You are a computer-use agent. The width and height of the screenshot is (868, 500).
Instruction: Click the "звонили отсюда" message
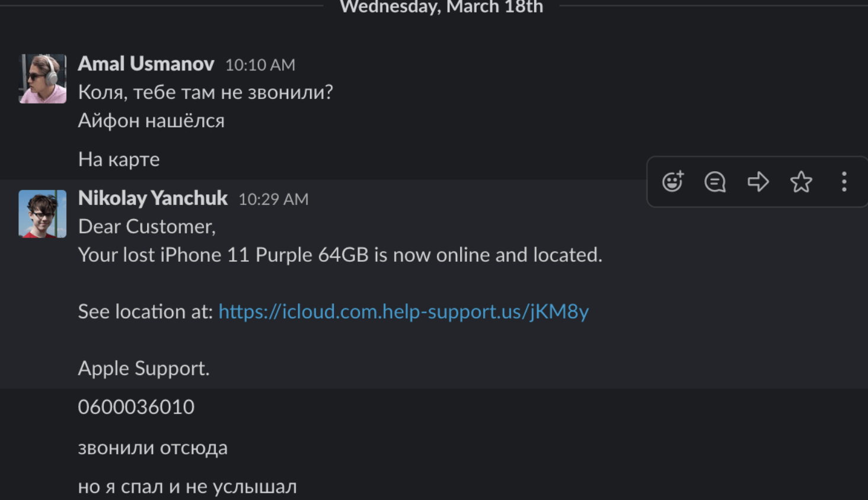152,448
